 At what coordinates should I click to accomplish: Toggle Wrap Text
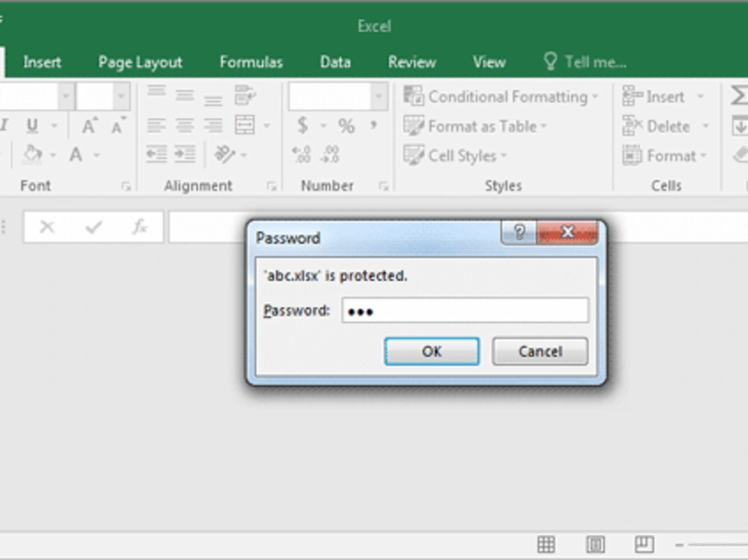pos(245,96)
